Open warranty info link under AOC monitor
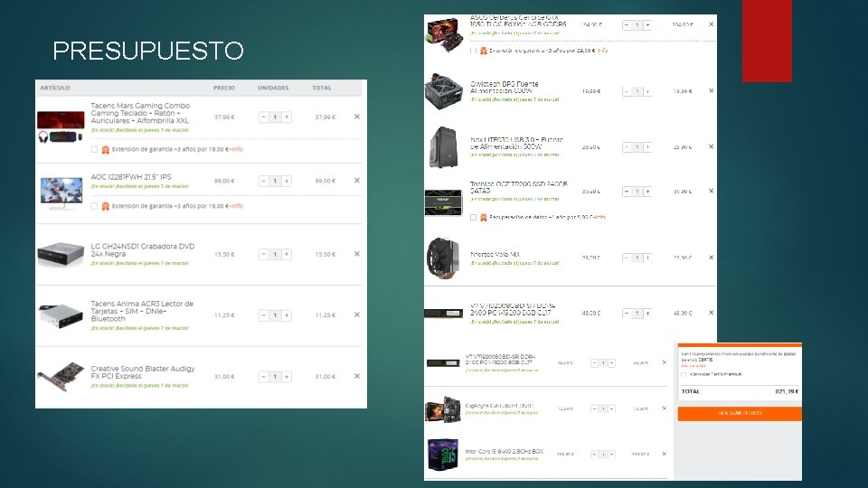The width and height of the screenshot is (868, 488). [238, 206]
